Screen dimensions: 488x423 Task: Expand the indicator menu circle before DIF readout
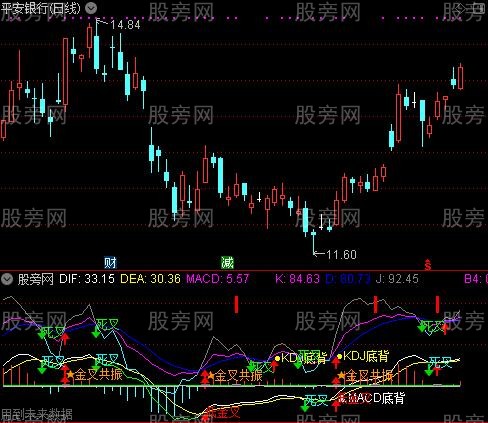7,279
